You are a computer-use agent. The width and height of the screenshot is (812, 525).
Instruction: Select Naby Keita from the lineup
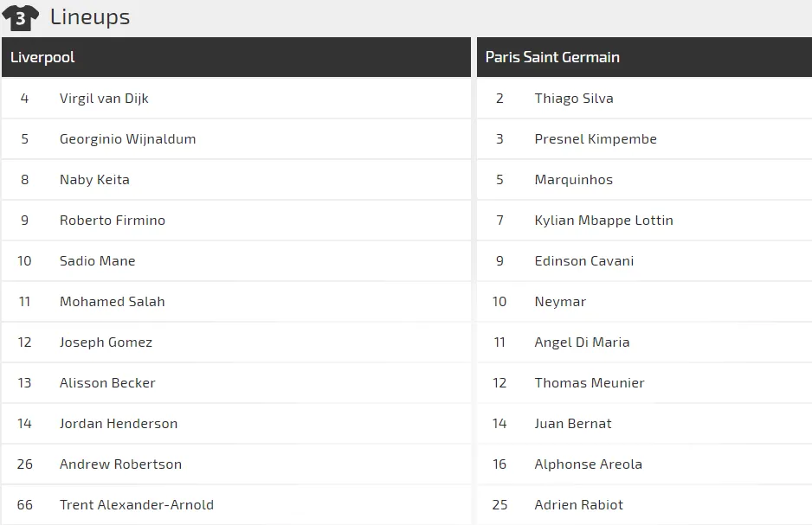point(94,180)
